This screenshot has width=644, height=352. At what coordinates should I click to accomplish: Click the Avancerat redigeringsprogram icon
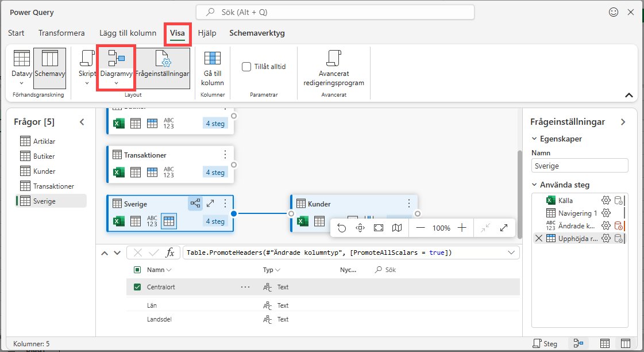334,59
